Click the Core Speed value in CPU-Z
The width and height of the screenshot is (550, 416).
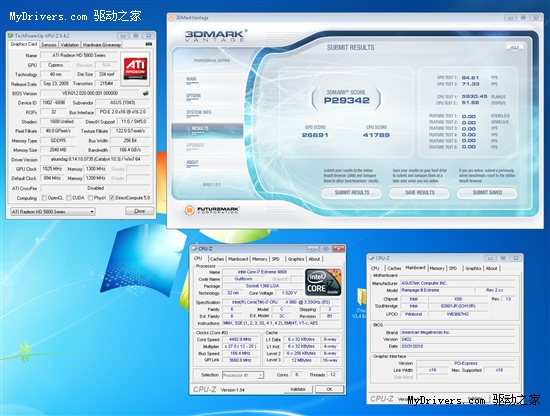pos(240,340)
